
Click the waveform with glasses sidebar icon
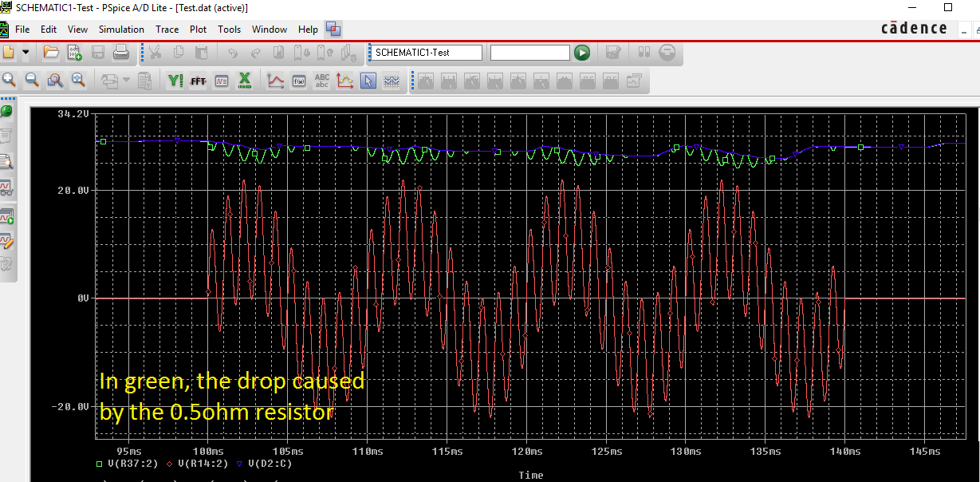point(6,188)
